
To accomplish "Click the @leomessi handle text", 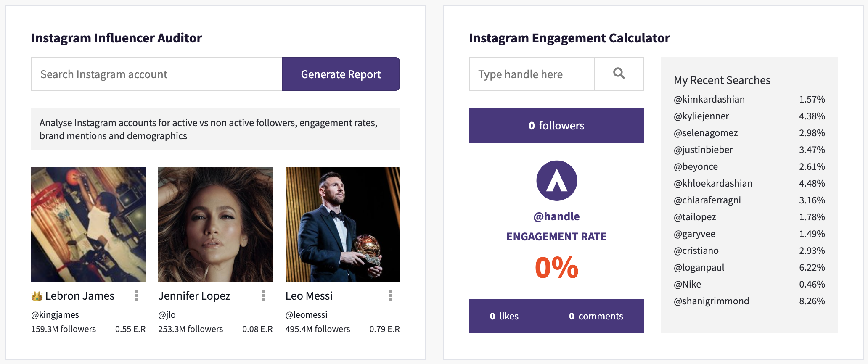I will [x=306, y=314].
